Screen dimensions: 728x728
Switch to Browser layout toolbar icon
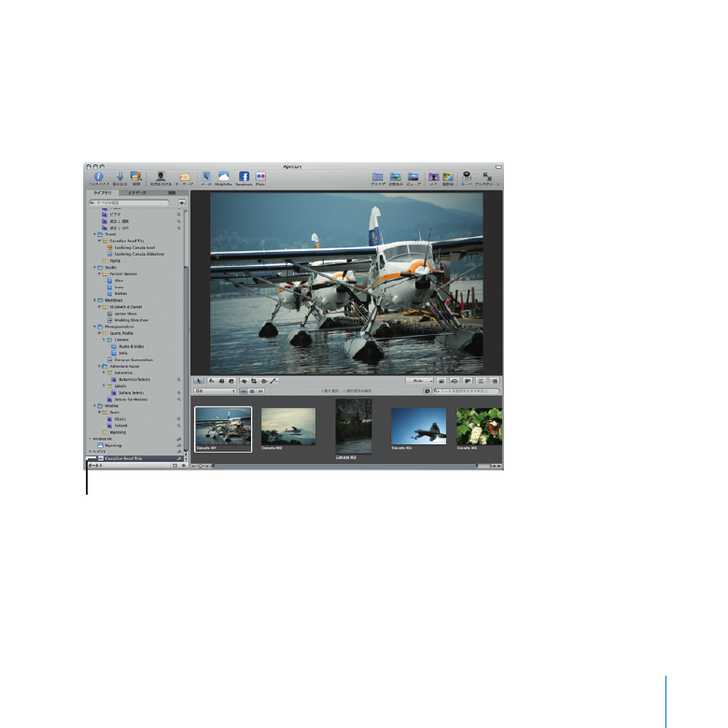tap(378, 177)
